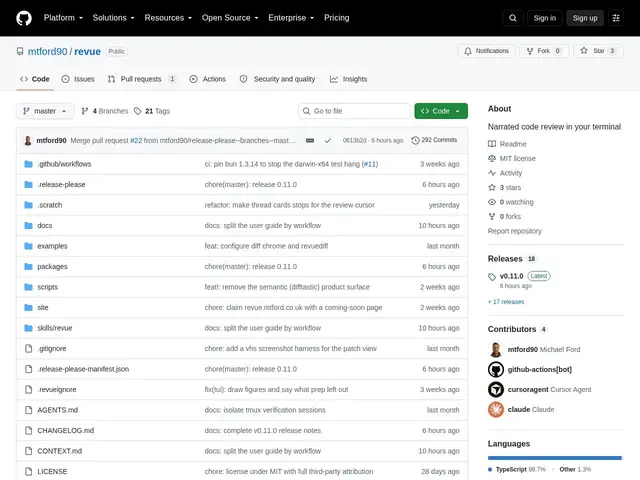
Task: Open the CHANGELOG.md file
Action: 66,431
